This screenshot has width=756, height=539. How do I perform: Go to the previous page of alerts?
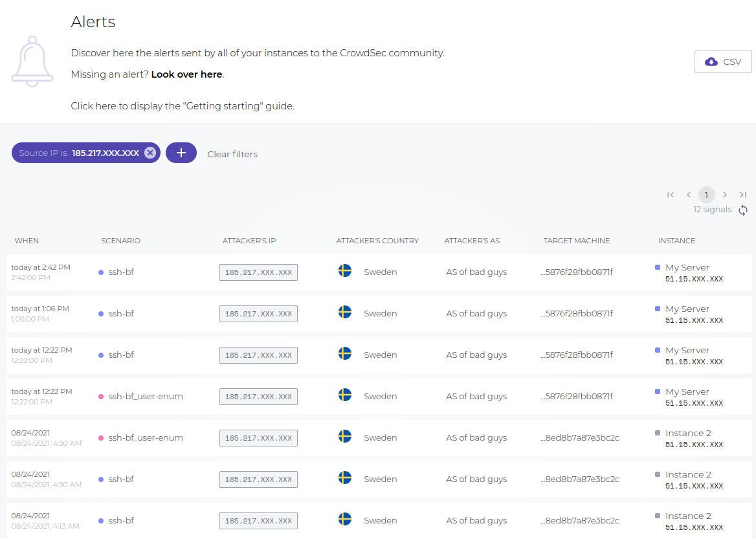(689, 194)
